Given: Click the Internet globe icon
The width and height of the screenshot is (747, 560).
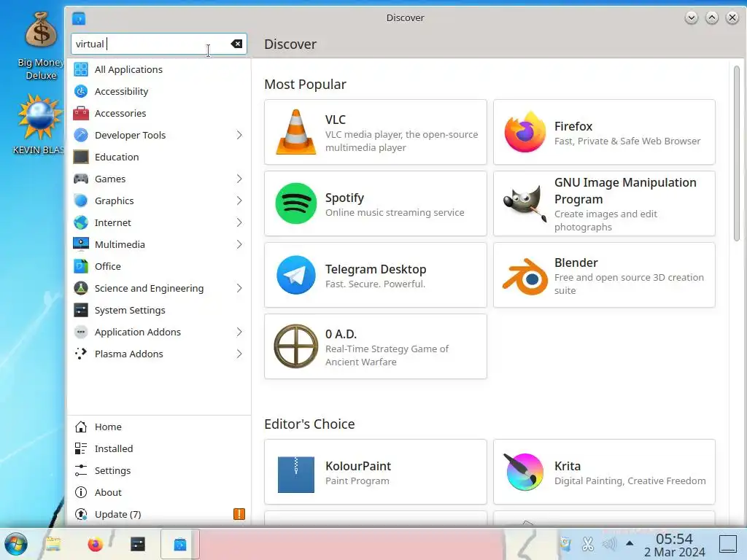Looking at the screenshot, I should [x=81, y=223].
